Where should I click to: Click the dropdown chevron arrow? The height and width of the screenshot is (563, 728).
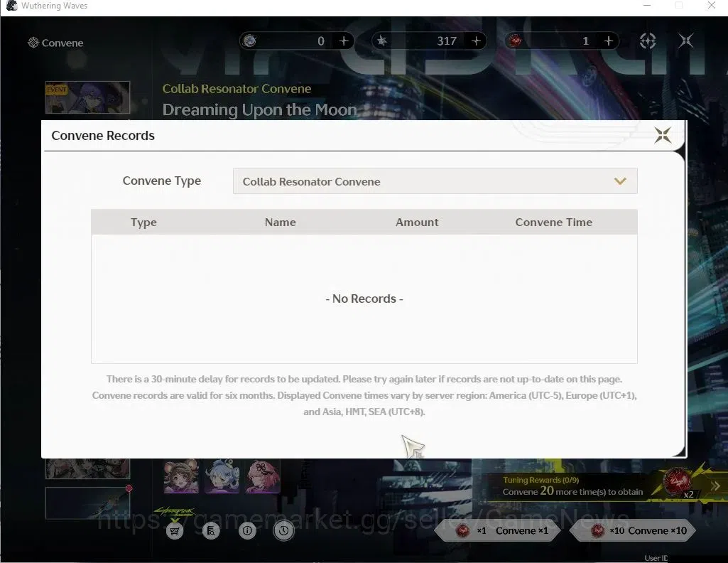(x=620, y=181)
